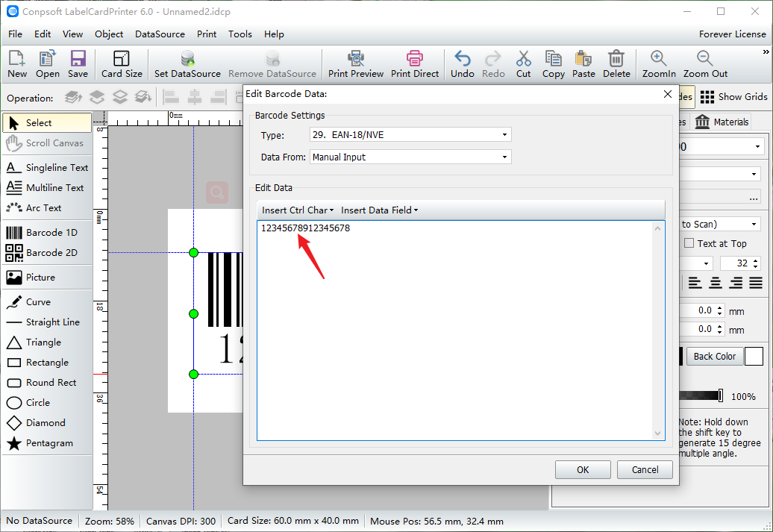Select the Circle shape tool

[x=47, y=403]
